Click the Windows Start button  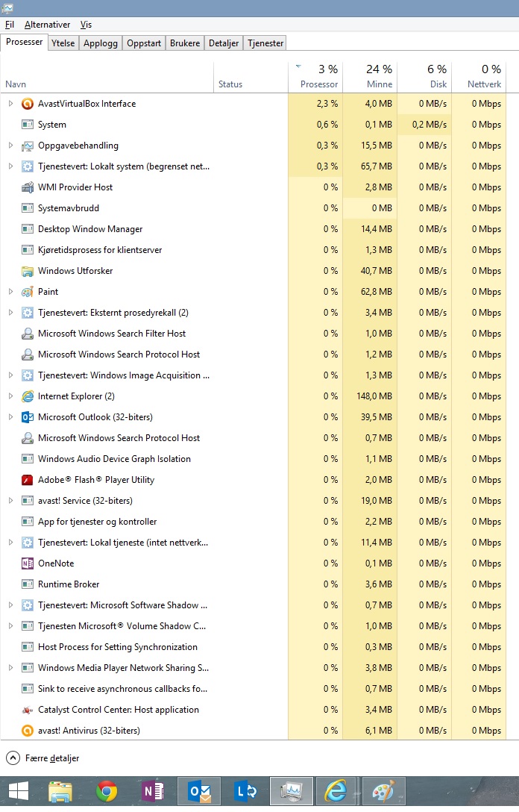tap(19, 791)
